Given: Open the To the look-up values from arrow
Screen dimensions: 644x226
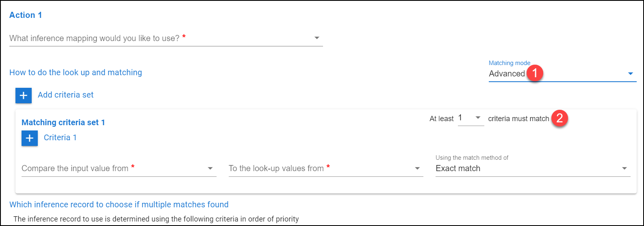Looking at the screenshot, I should tap(417, 168).
